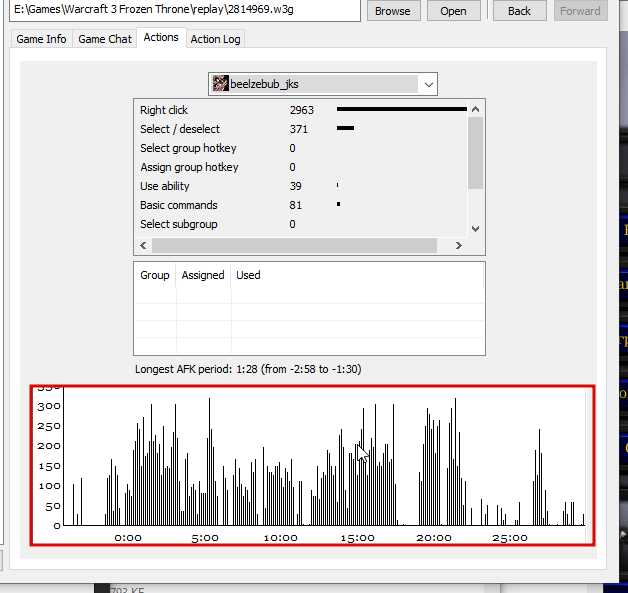628x593 pixels.
Task: Click the vertical scrollbar thumb in actions list
Action: click(475, 153)
